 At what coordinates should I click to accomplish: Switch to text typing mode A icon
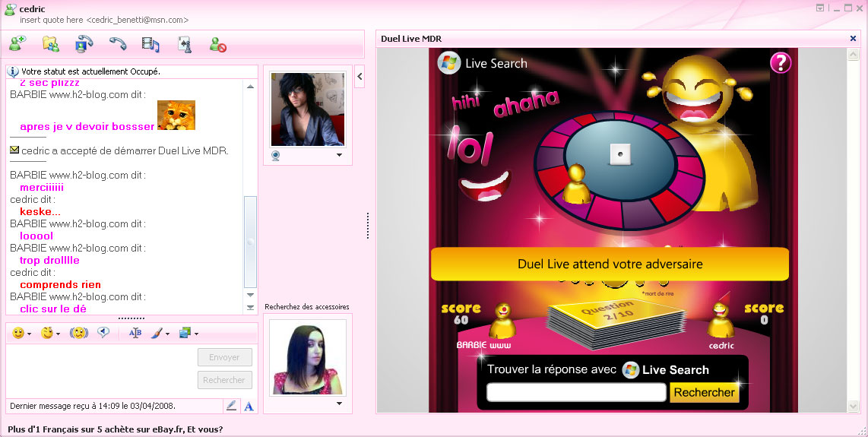(249, 406)
